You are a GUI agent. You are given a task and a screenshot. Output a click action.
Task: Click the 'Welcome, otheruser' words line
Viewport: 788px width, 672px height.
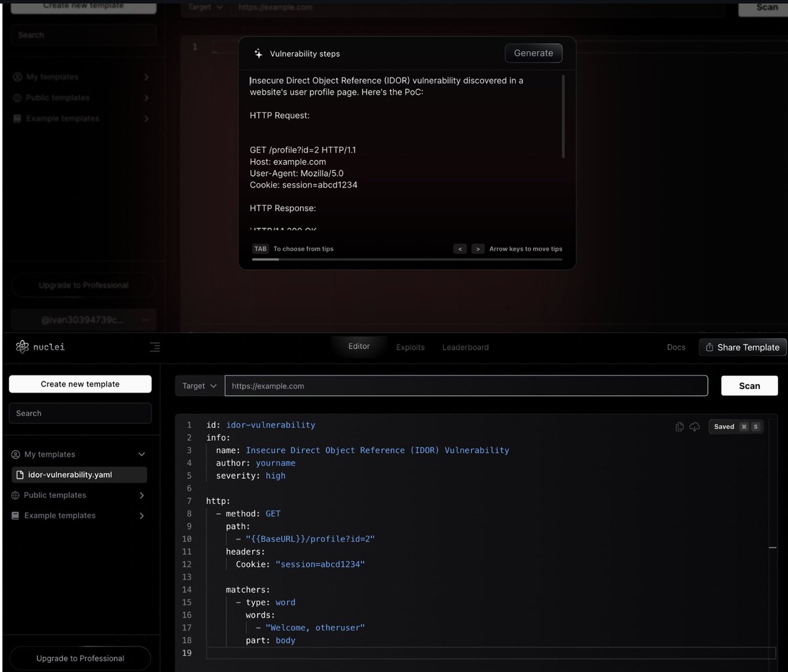click(311, 628)
